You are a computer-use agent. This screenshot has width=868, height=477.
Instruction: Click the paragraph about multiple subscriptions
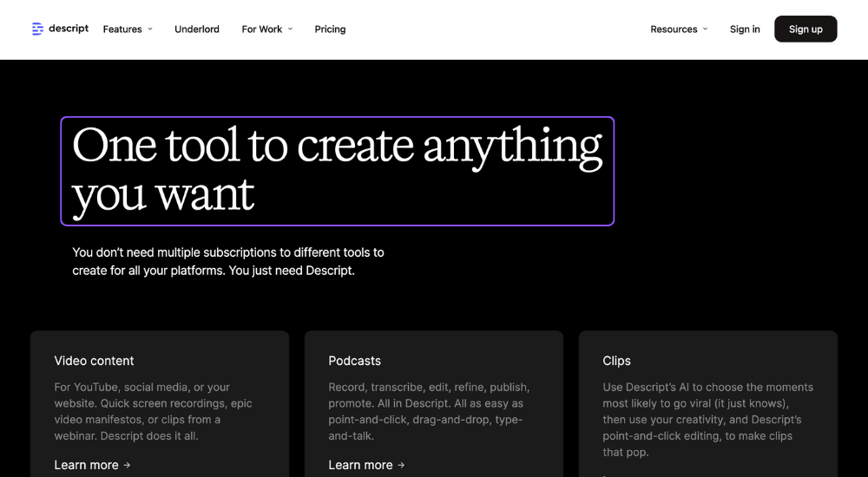tap(228, 261)
